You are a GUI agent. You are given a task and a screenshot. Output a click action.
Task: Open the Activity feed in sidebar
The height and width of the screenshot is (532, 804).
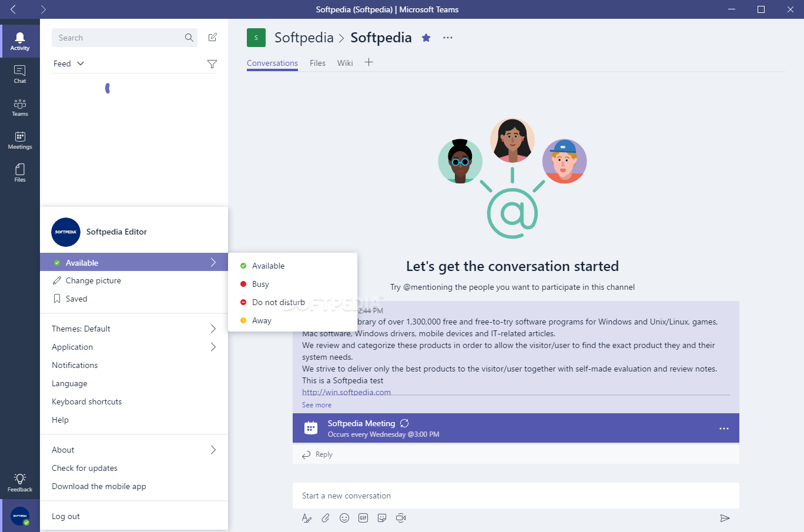[20, 41]
